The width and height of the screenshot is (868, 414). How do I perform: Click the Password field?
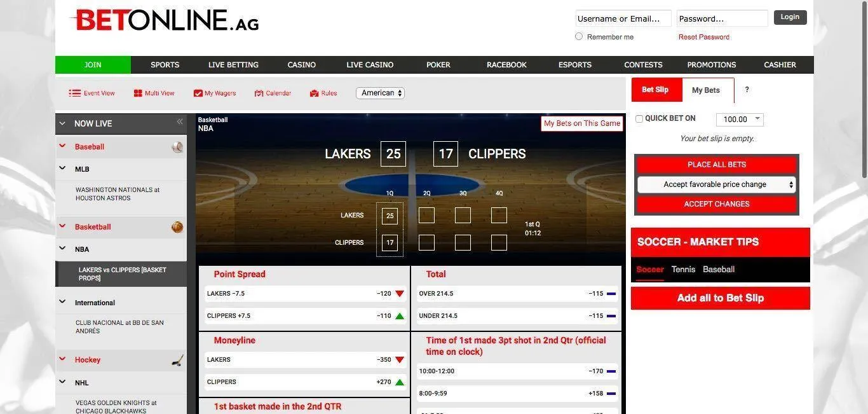[x=722, y=18]
